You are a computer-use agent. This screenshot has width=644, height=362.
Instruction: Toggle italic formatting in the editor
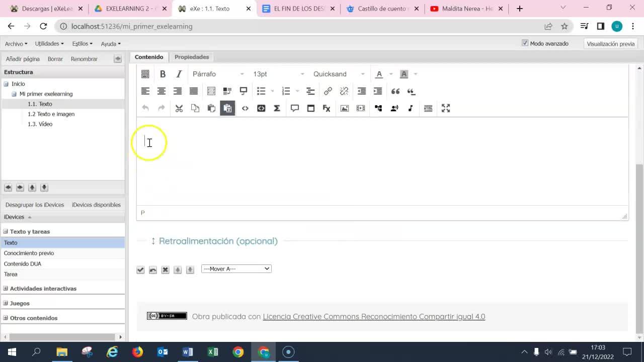tap(179, 74)
